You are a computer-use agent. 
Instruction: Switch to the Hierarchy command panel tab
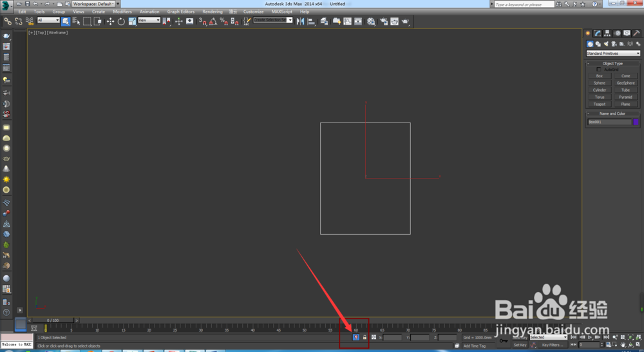607,34
